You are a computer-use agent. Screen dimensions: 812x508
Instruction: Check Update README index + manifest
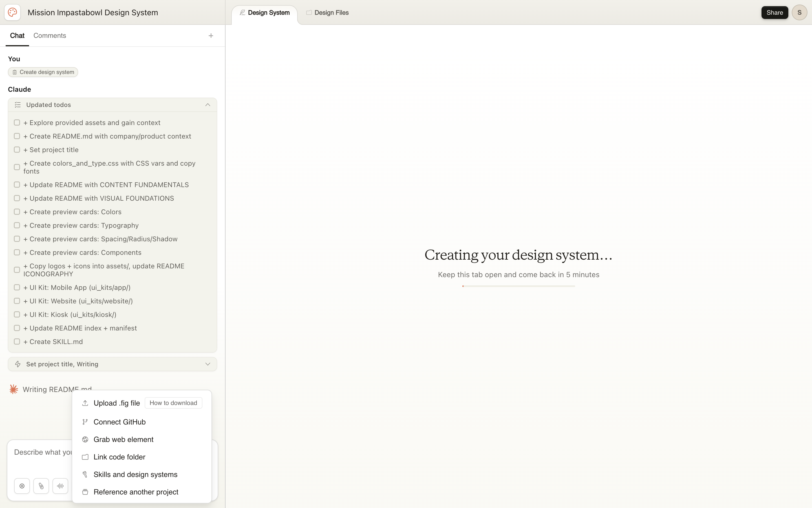tap(17, 328)
